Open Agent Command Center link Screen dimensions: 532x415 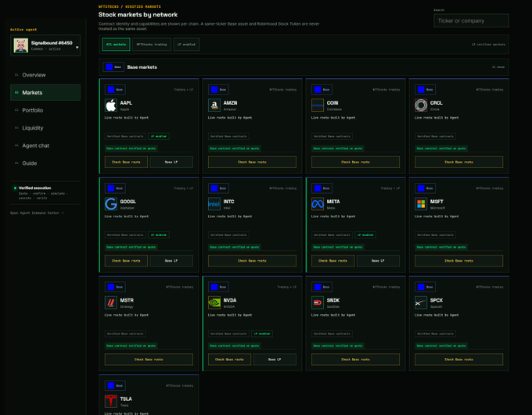click(37, 213)
